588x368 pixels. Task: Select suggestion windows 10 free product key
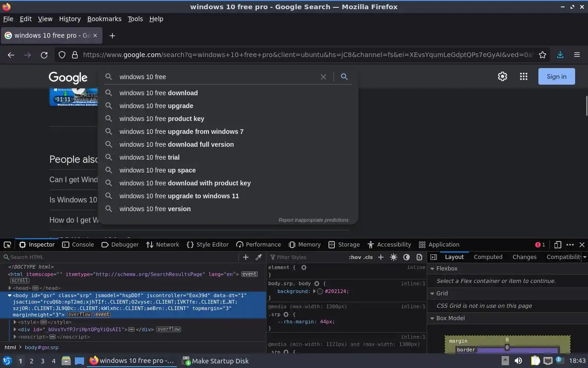[228, 119]
